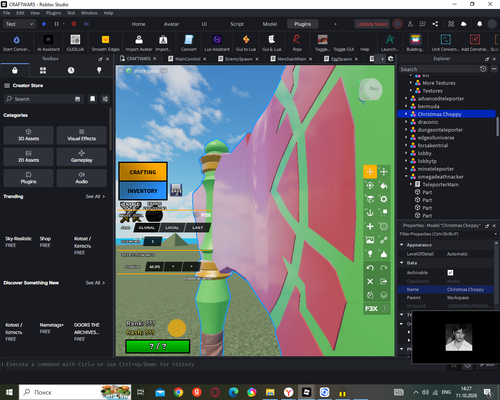The height and width of the screenshot is (400, 500).
Task: Select the F3X New Part plus tool
Action: [x=370, y=226]
